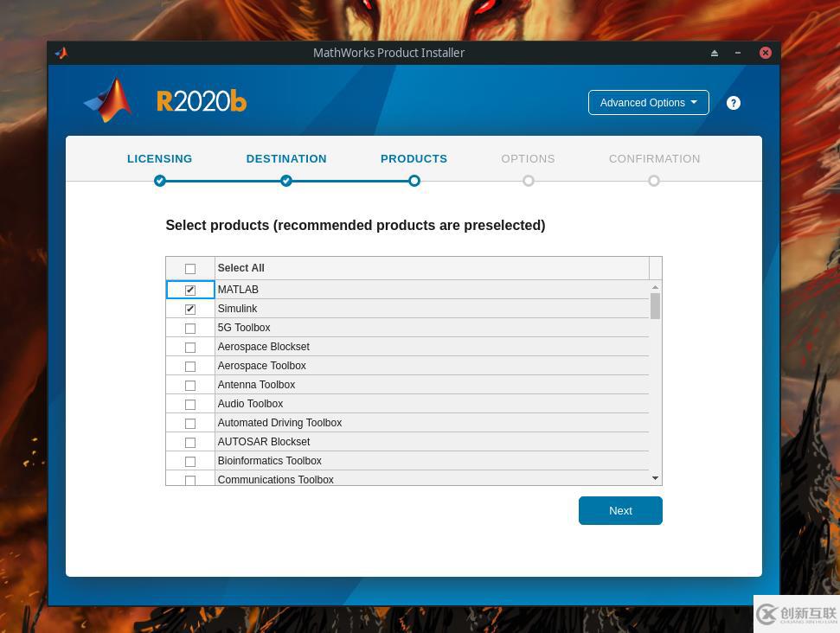Go to the LICENSING step
This screenshot has height=633, width=840.
pyautogui.click(x=160, y=158)
